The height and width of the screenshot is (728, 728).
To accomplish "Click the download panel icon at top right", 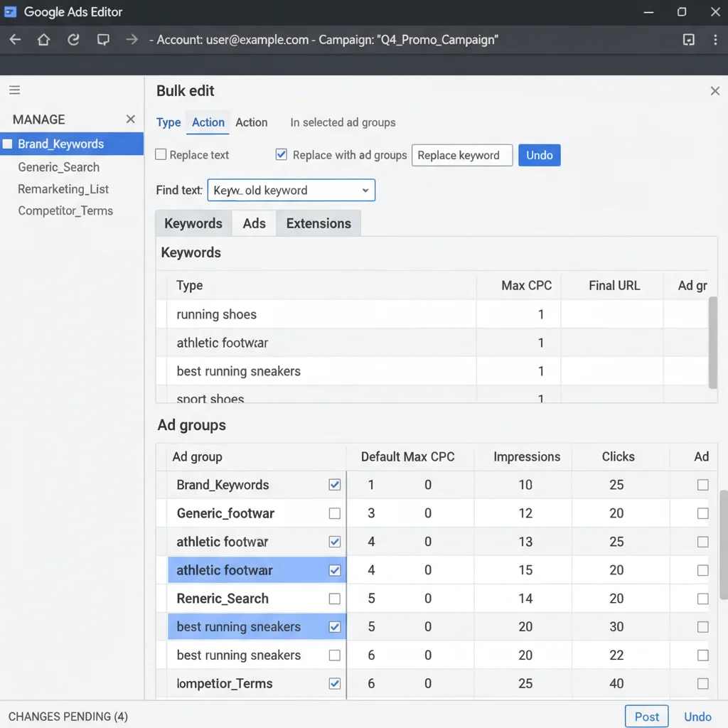I will [688, 40].
